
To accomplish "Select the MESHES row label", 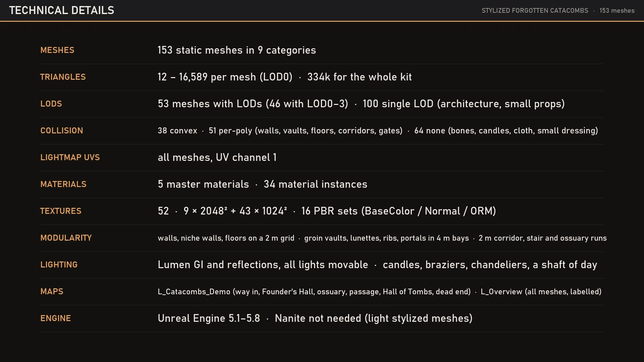I will [57, 50].
